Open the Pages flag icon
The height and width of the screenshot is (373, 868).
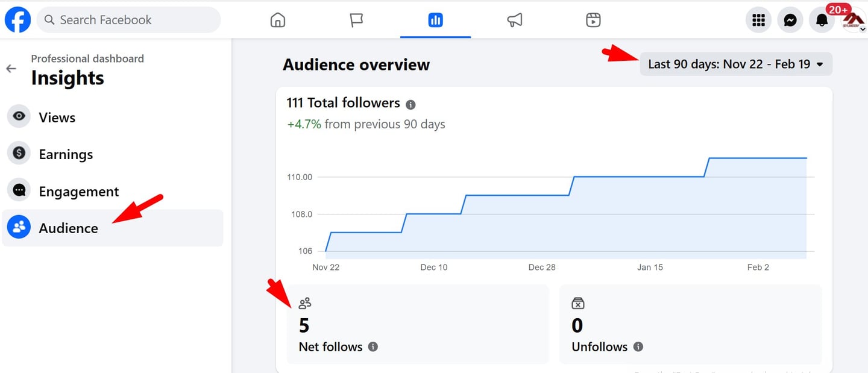pos(356,20)
